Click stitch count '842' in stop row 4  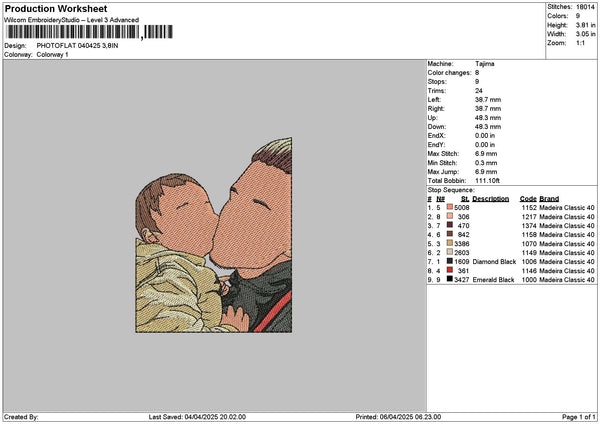[463, 235]
